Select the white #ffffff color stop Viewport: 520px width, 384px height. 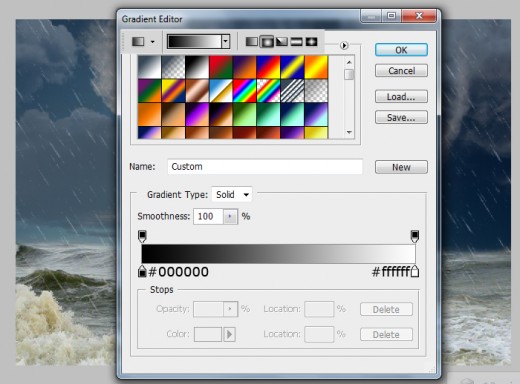click(415, 271)
